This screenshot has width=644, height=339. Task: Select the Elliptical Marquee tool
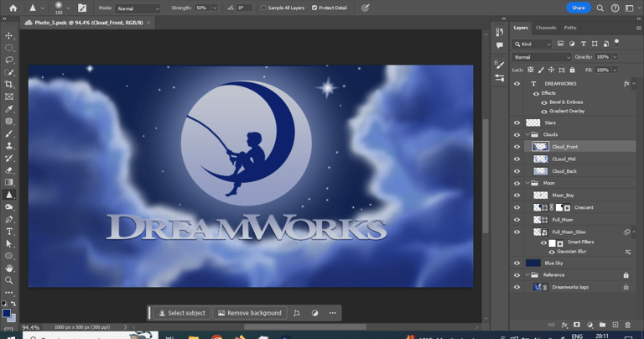pyautogui.click(x=8, y=48)
